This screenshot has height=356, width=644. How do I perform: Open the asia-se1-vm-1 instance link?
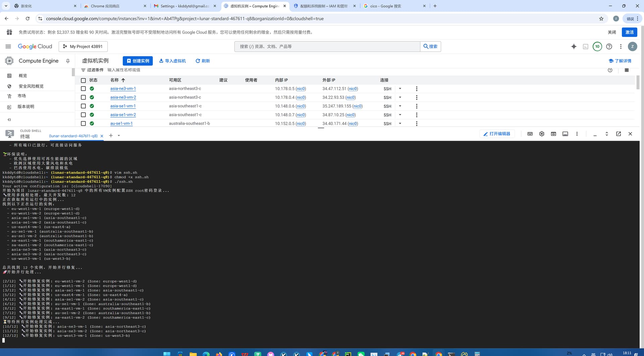point(123,106)
